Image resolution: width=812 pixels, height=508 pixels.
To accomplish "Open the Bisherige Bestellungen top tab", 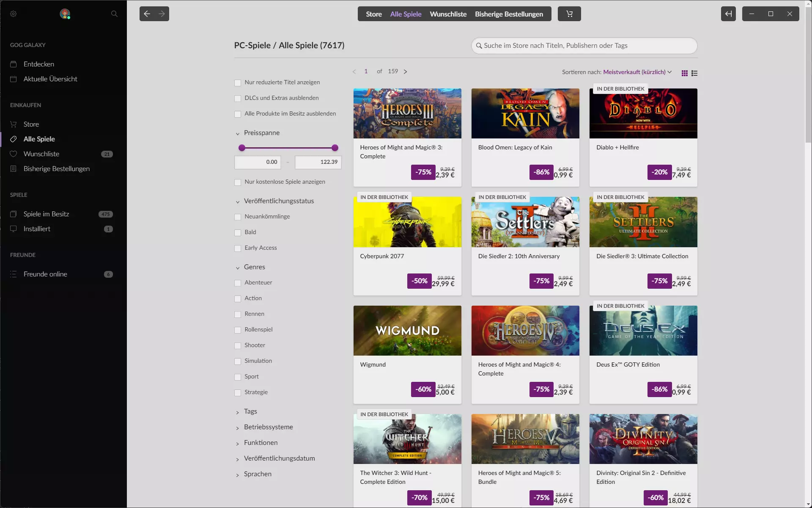I will click(x=509, y=14).
